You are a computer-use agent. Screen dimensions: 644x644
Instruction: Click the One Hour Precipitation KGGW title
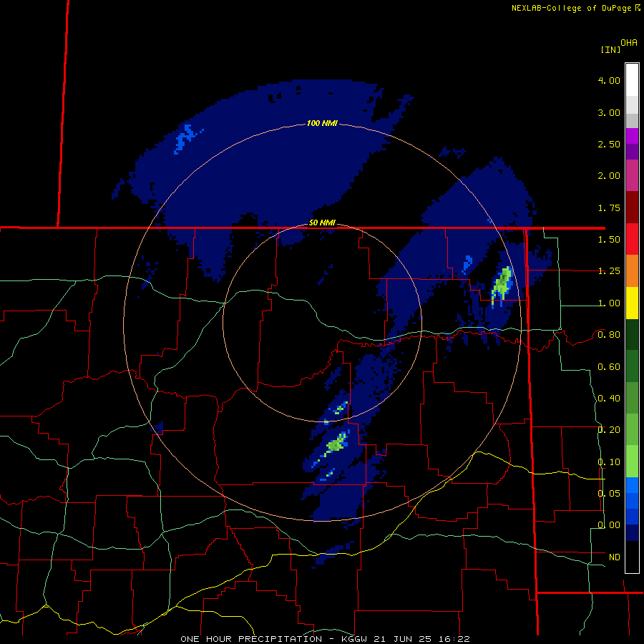click(x=325, y=639)
